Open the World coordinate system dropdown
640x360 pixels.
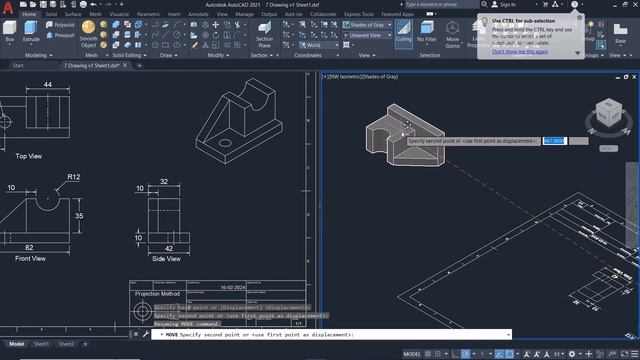click(x=319, y=45)
